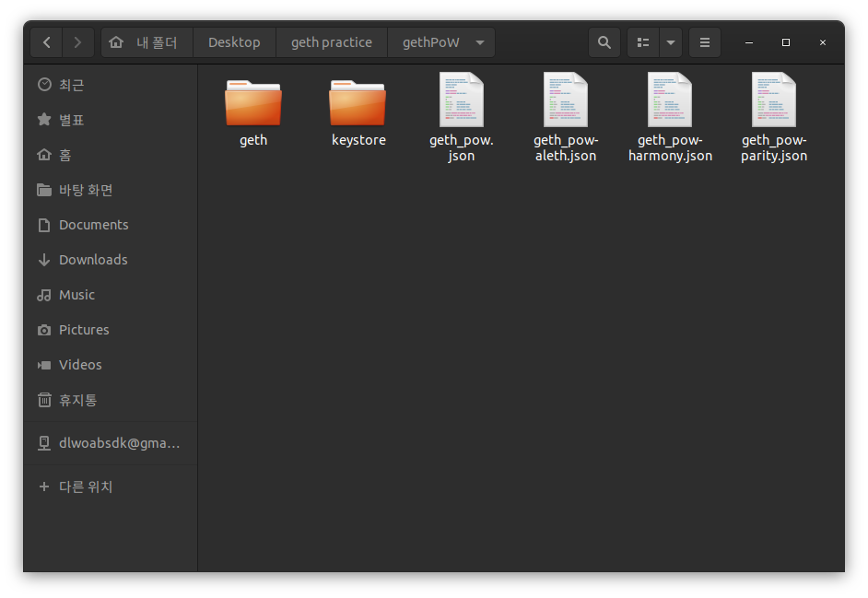The height and width of the screenshot is (598, 868).
Task: Open the search magnifier icon
Action: point(604,42)
